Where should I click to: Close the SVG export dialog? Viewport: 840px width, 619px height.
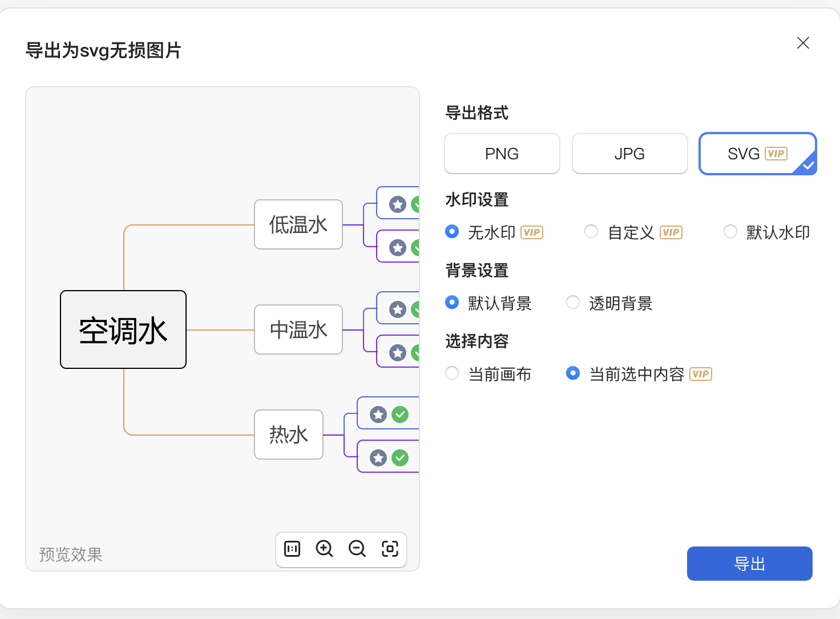(803, 43)
